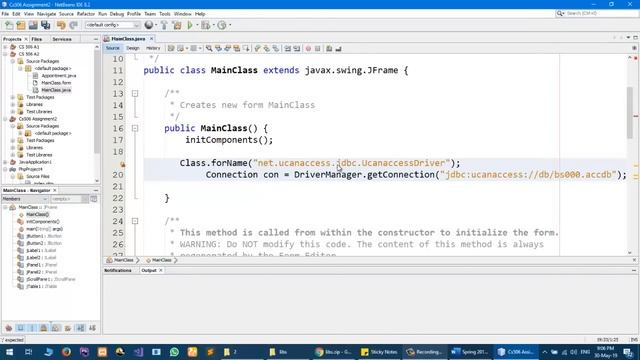
Task: Select Appointment.java in Projects tree
Action: click(59, 76)
